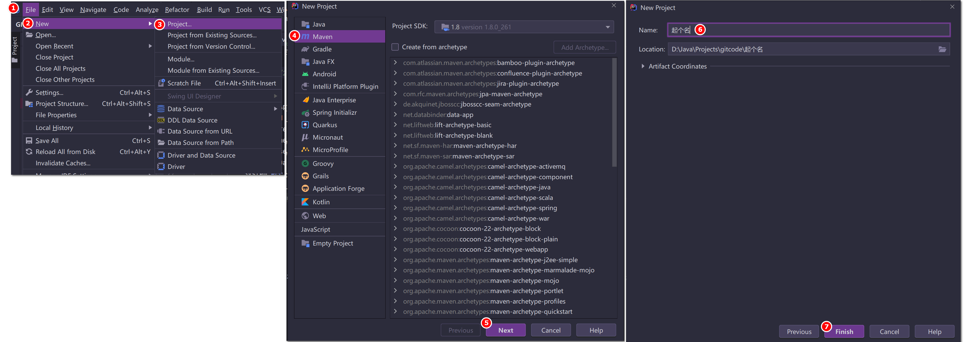Click the Kotlin project type icon
This screenshot has height=342, width=980.
point(305,202)
